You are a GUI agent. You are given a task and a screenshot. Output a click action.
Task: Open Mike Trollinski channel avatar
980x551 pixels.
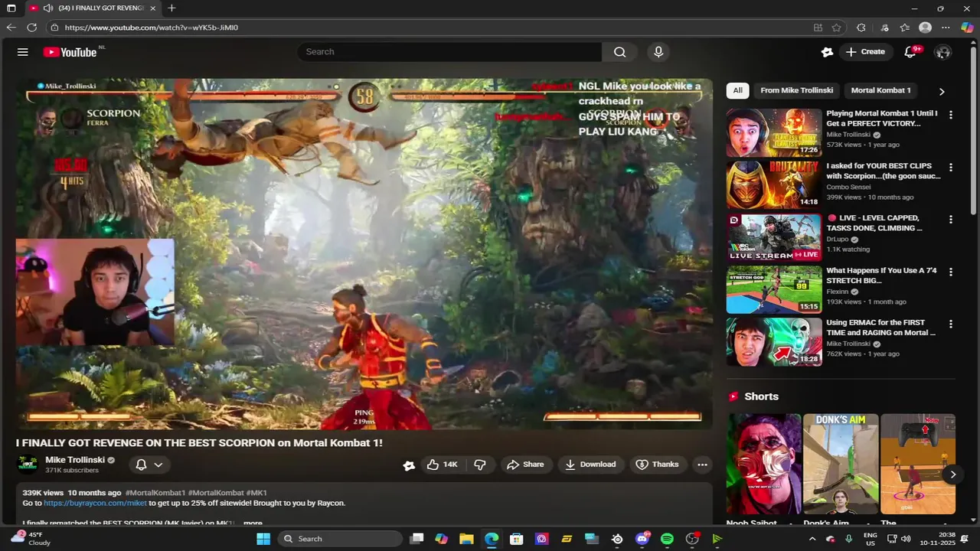click(x=28, y=465)
